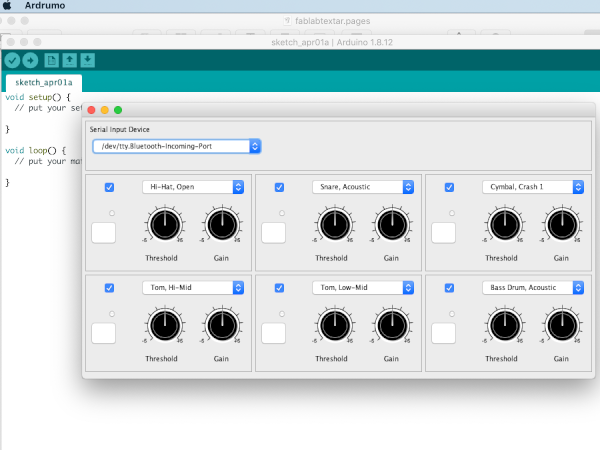The image size is (600, 450).
Task: Click the Threshold knob for Tom, Hi-Mid
Action: click(165, 326)
